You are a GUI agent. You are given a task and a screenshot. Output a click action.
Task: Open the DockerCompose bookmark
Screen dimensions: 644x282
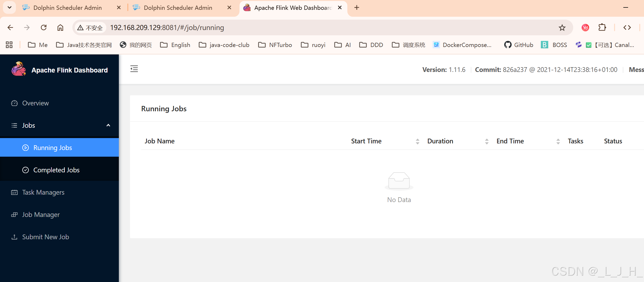click(x=462, y=45)
